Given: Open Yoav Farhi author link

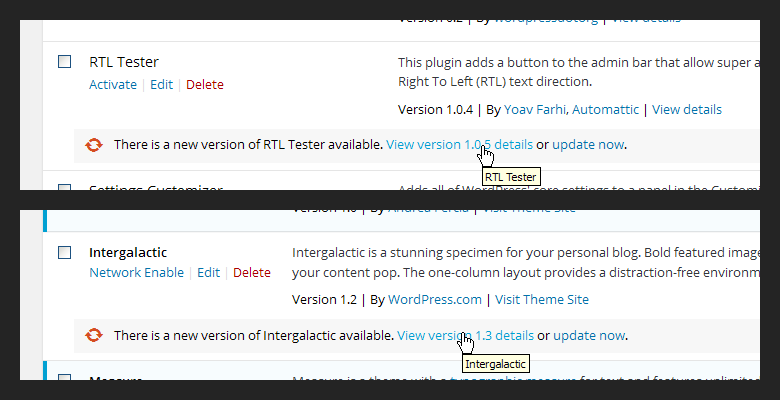Looking at the screenshot, I should [x=535, y=109].
